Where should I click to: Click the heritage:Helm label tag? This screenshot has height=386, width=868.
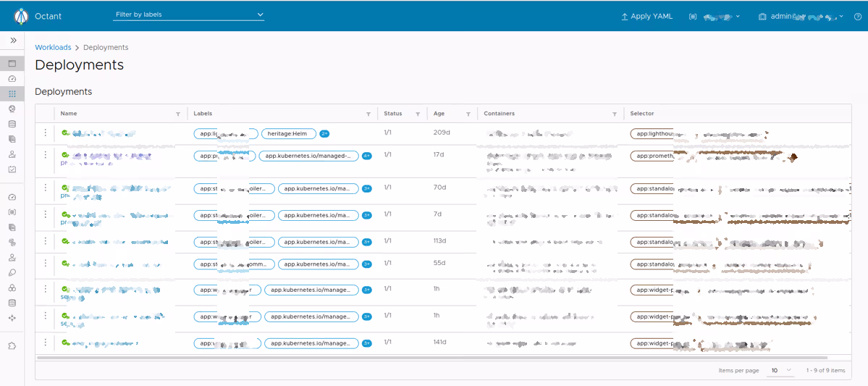coord(289,133)
